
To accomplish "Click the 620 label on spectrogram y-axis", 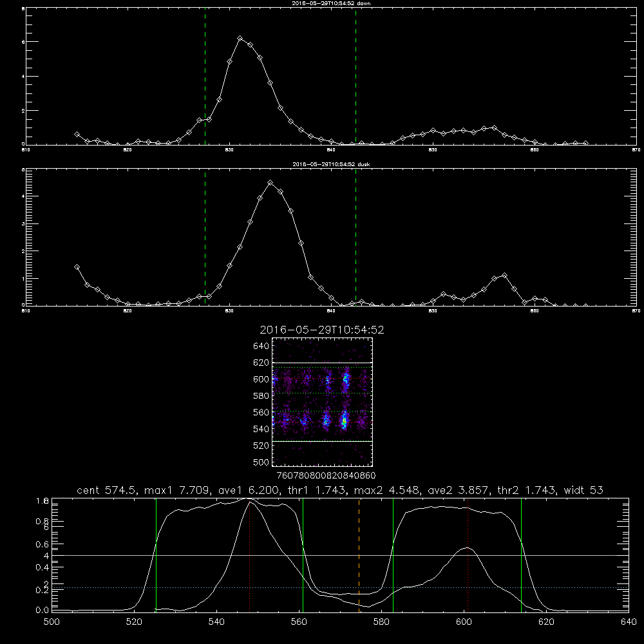I will tap(261, 363).
